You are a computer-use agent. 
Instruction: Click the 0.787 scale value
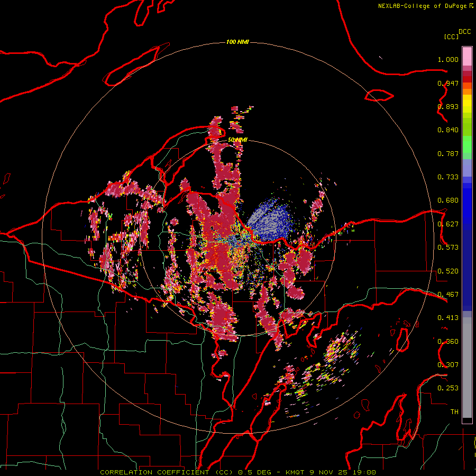click(x=448, y=153)
